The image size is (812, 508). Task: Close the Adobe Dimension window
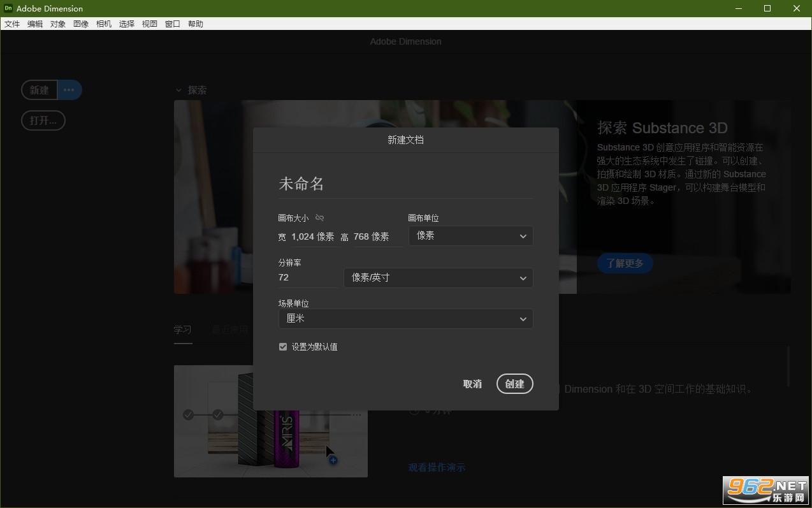[x=797, y=8]
